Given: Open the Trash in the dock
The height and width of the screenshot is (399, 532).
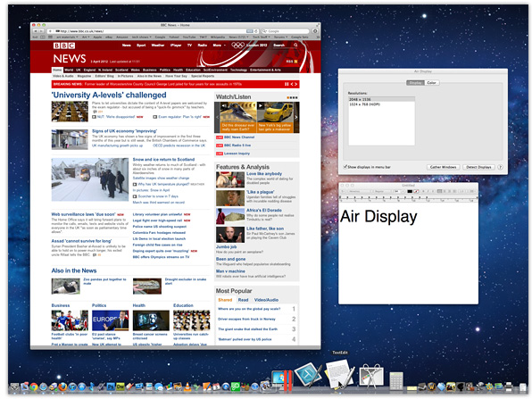Looking at the screenshot, I should click(523, 387).
